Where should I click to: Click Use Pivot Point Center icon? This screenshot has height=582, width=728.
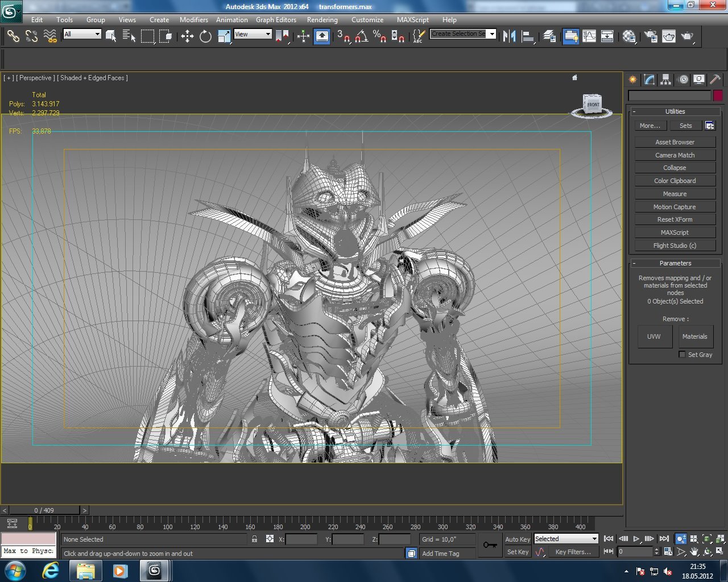[x=282, y=36]
